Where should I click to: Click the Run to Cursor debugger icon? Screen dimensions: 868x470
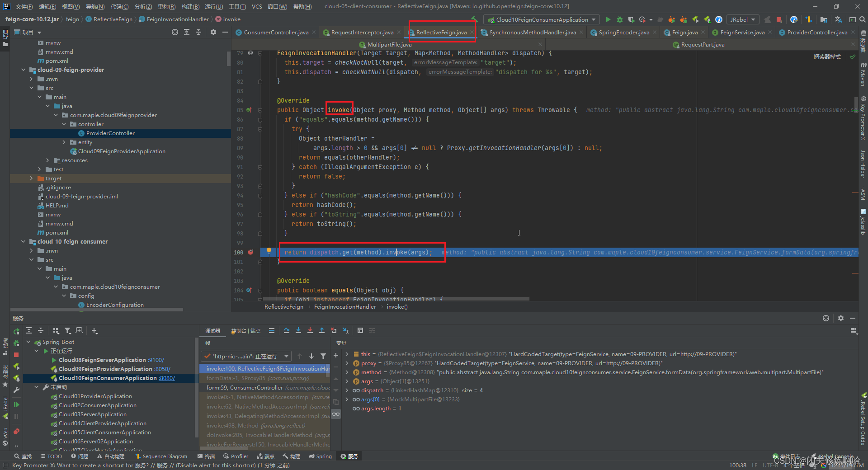pos(346,331)
